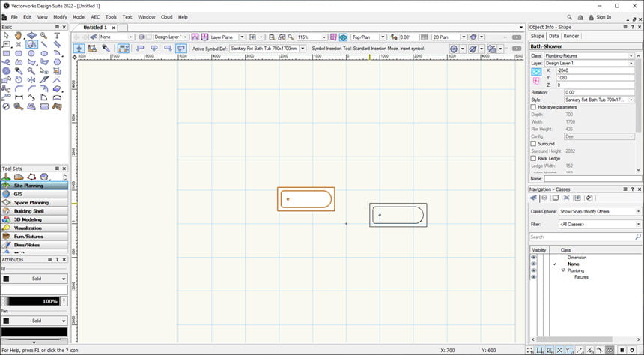The width and height of the screenshot is (644, 355).
Task: Select the single Line tool
Action: (44, 44)
